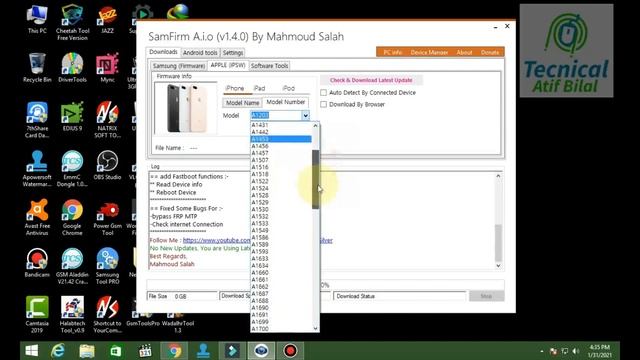Switch to Samsung (Firmware) tab
The height and width of the screenshot is (360, 640).
coord(179,66)
